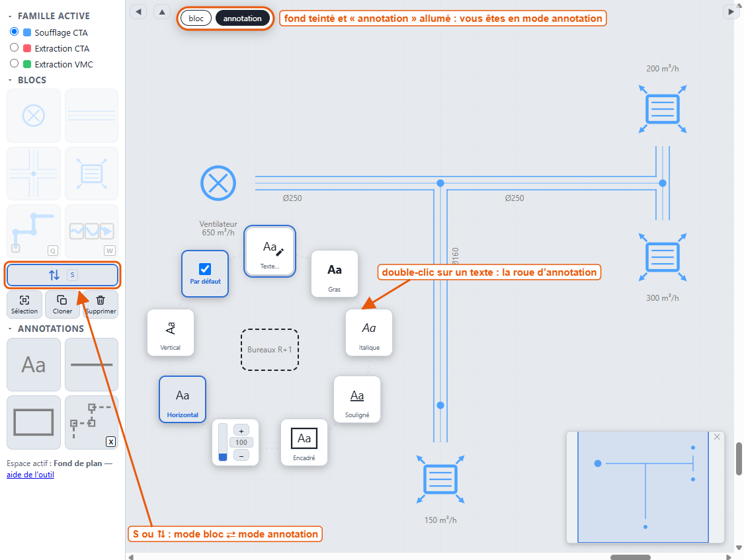Open the Texte... edit option in wheel
The height and width of the screenshot is (560, 744).
[x=270, y=251]
